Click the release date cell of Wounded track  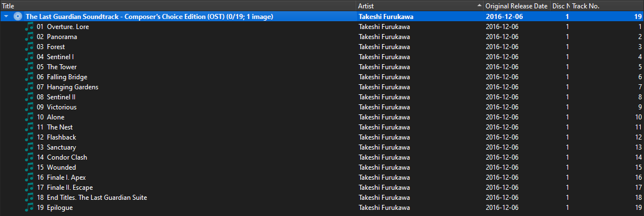[x=502, y=167]
